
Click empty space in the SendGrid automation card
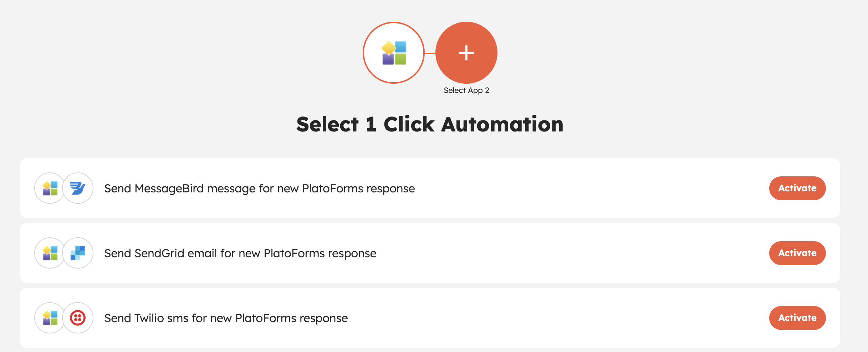point(571,253)
